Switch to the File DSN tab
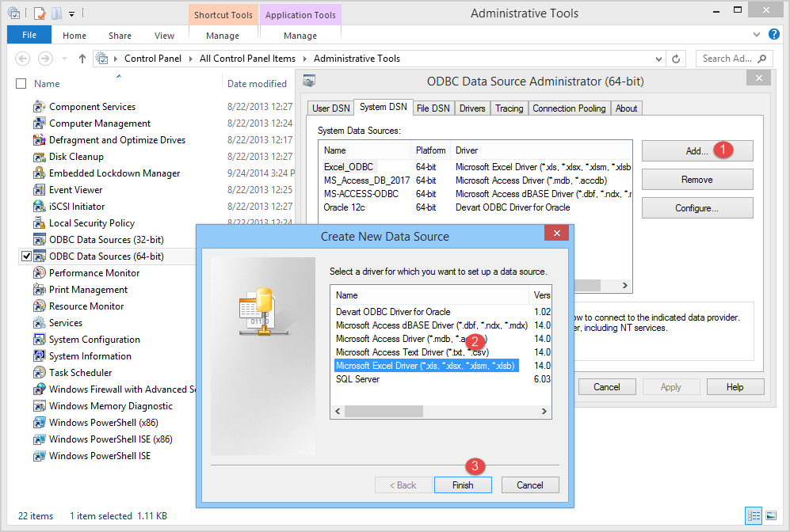Screen dimensions: 790x532 click(433, 108)
